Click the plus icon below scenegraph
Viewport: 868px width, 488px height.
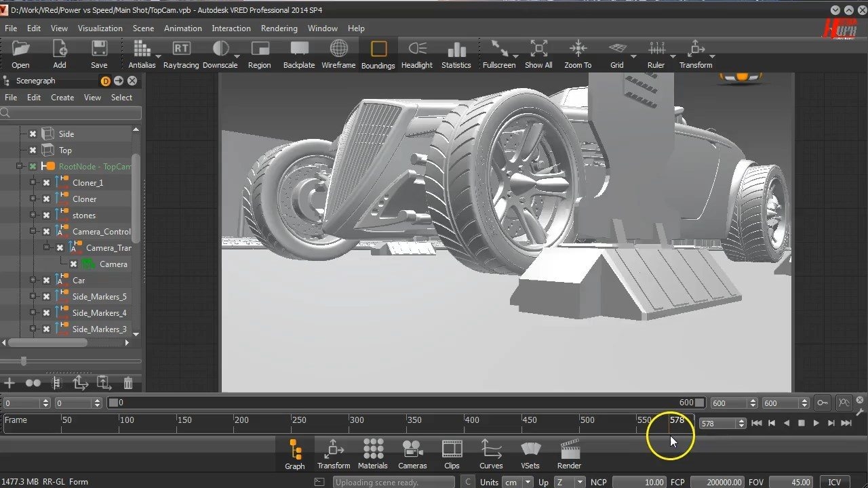[9, 384]
